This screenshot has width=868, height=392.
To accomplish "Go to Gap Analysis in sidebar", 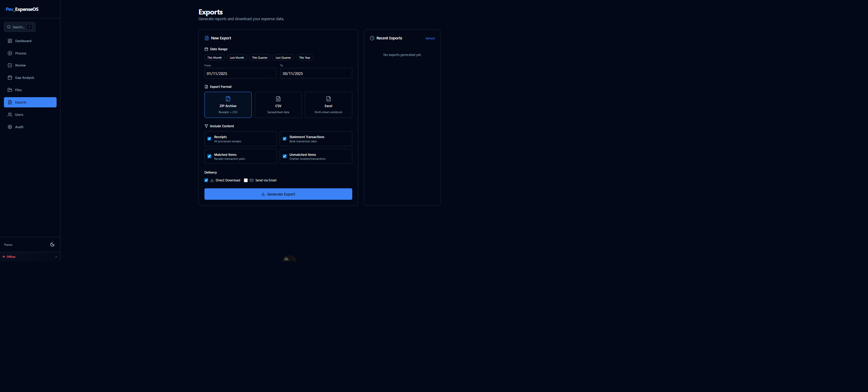I will click(25, 78).
